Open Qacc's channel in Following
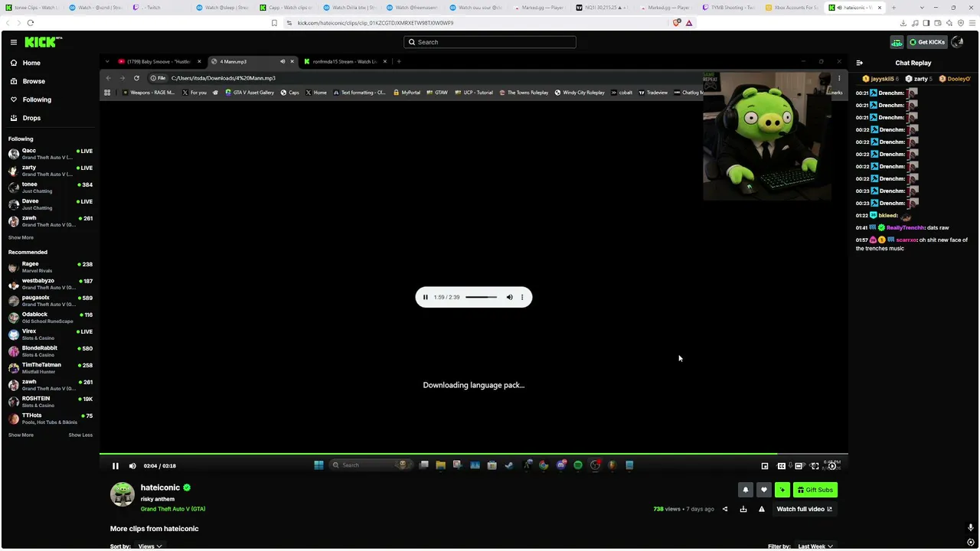The image size is (980, 551). point(50,154)
